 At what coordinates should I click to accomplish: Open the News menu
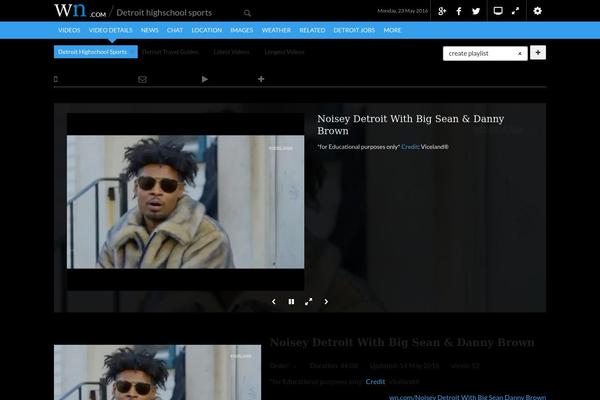click(150, 30)
